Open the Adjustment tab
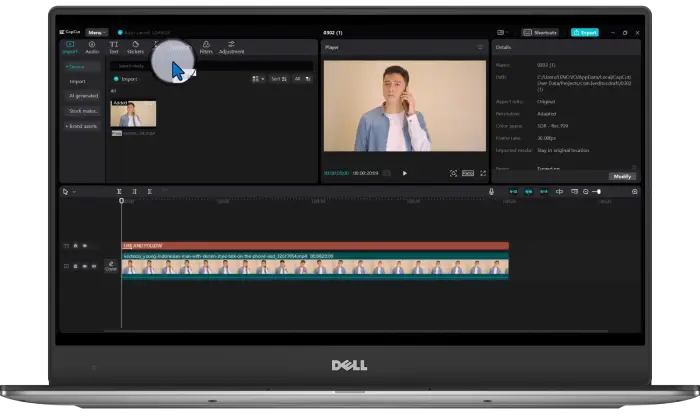 (x=231, y=47)
